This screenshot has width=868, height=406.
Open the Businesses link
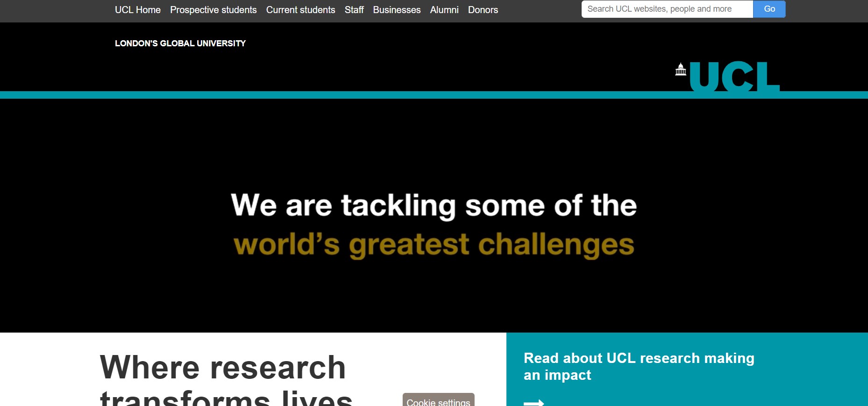[397, 10]
